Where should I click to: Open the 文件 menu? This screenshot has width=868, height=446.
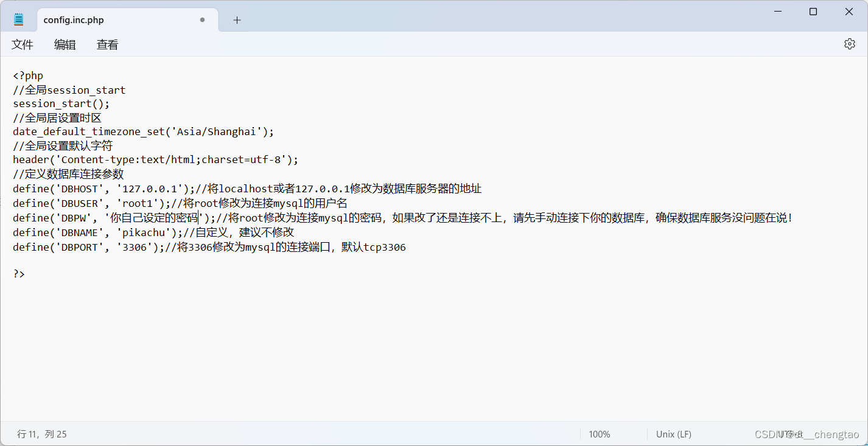(22, 44)
